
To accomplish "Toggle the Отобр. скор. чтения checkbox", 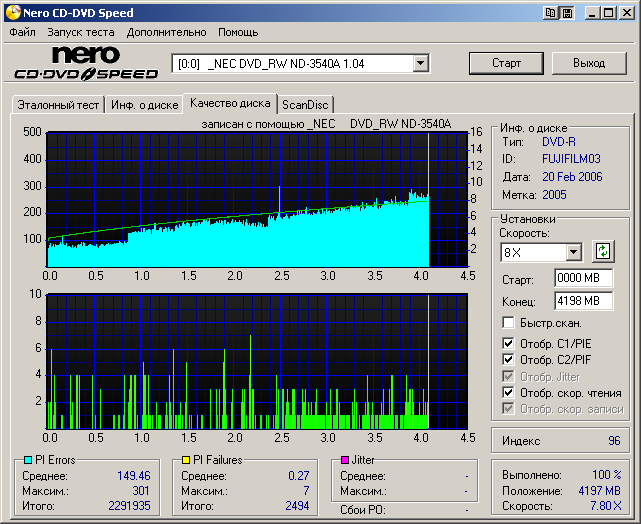I will click(x=509, y=393).
